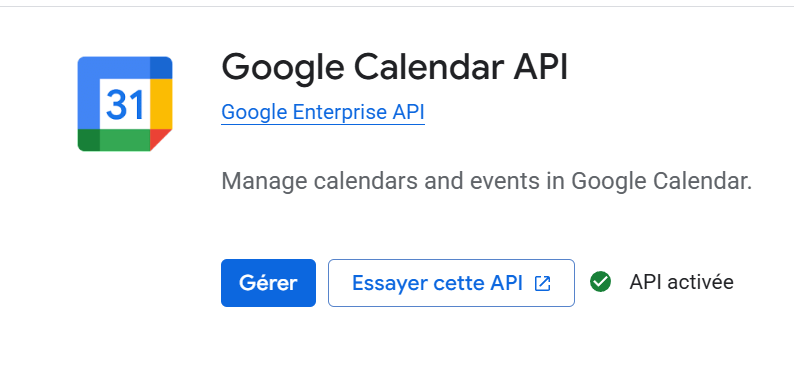Try the API with Essayer cette API

click(x=451, y=283)
